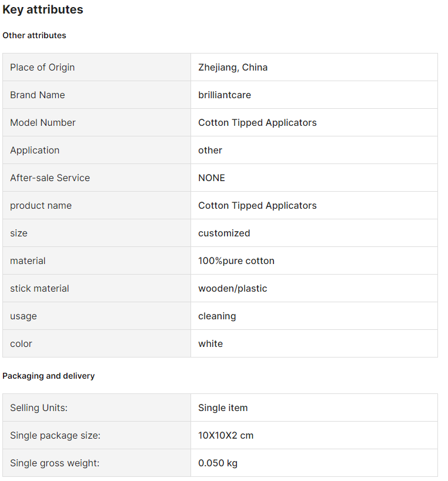The image size is (448, 481).
Task: Select the wooden/plastic stick material value
Action: [232, 288]
